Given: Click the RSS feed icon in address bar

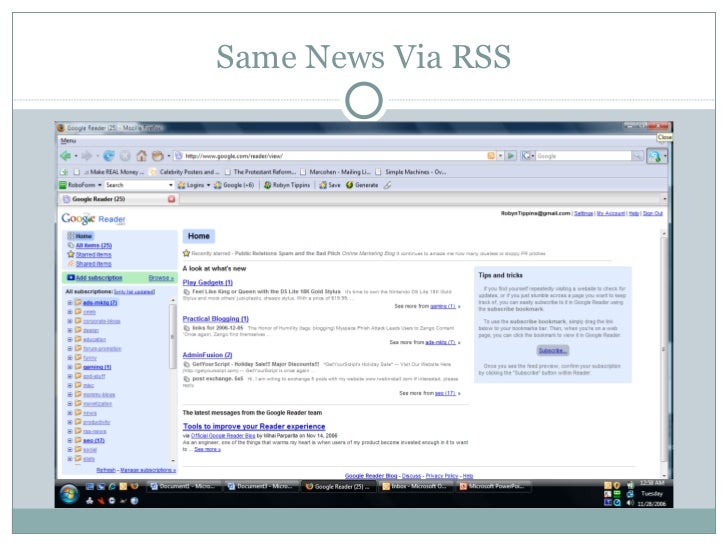Looking at the screenshot, I should pyautogui.click(x=491, y=156).
